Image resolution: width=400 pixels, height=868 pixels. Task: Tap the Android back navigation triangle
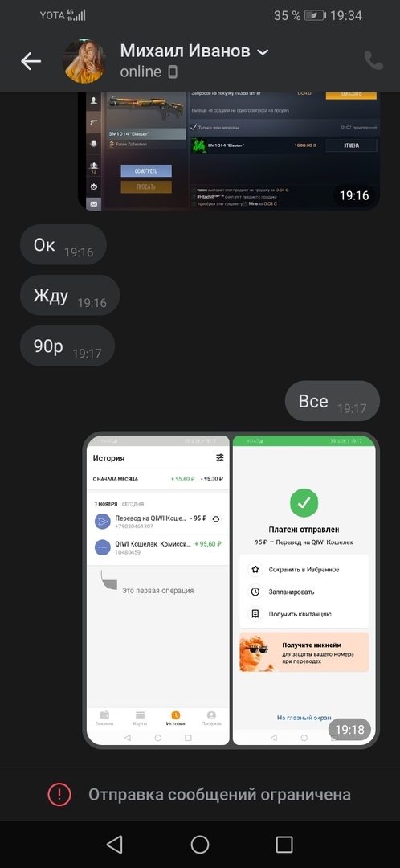(115, 844)
